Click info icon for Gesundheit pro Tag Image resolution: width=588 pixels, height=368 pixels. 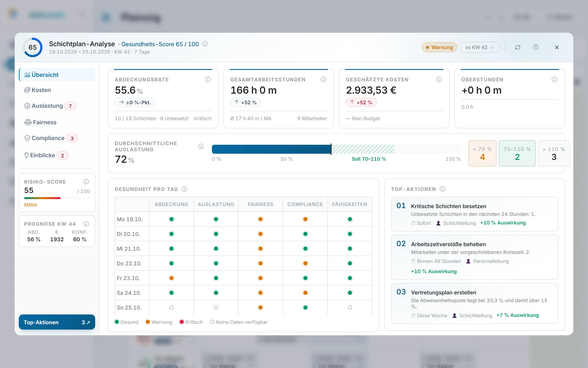pyautogui.click(x=184, y=189)
